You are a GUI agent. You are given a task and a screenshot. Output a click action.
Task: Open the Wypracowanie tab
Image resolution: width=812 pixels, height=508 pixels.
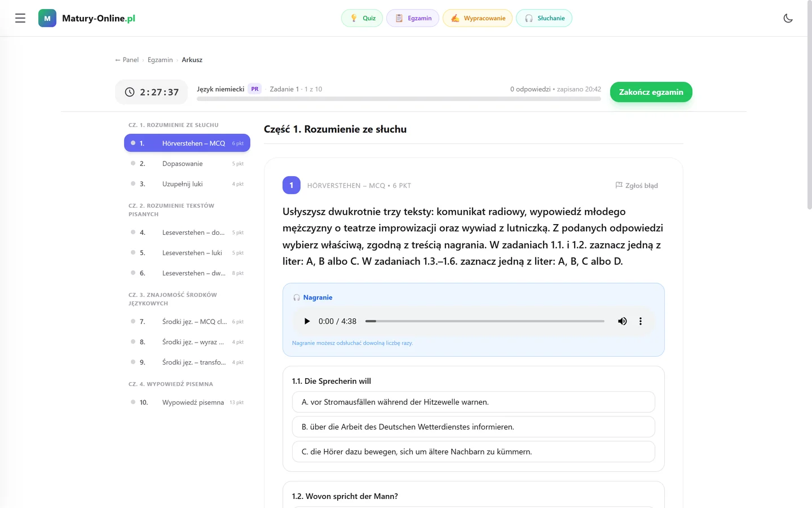point(478,18)
